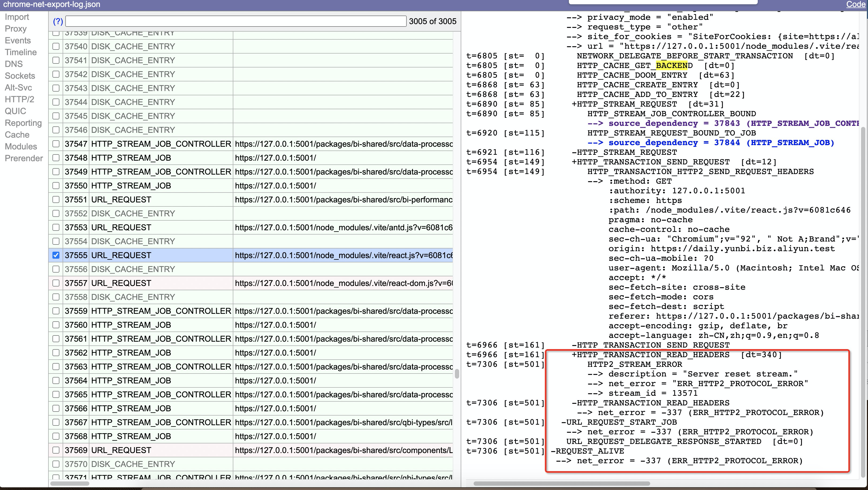
Task: Open the Import section in sidebar
Action: coord(17,17)
